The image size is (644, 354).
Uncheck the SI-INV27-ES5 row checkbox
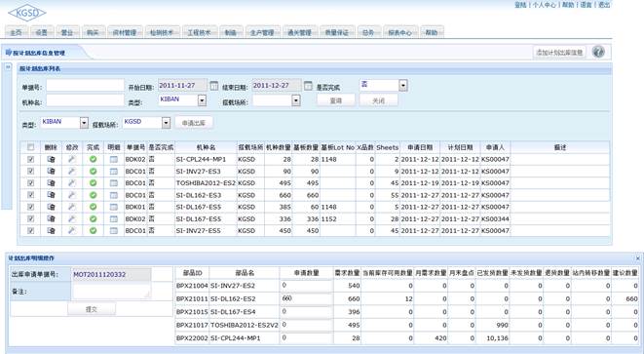tap(30, 231)
